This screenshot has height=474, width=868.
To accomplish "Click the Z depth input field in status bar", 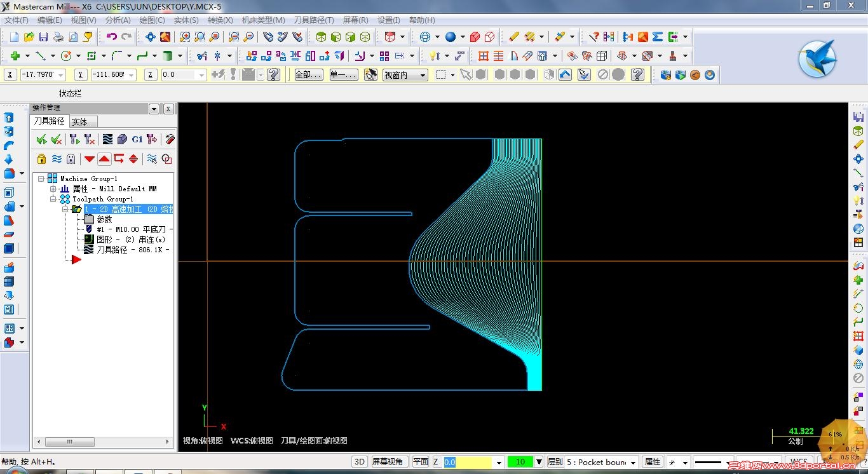I will click(467, 462).
